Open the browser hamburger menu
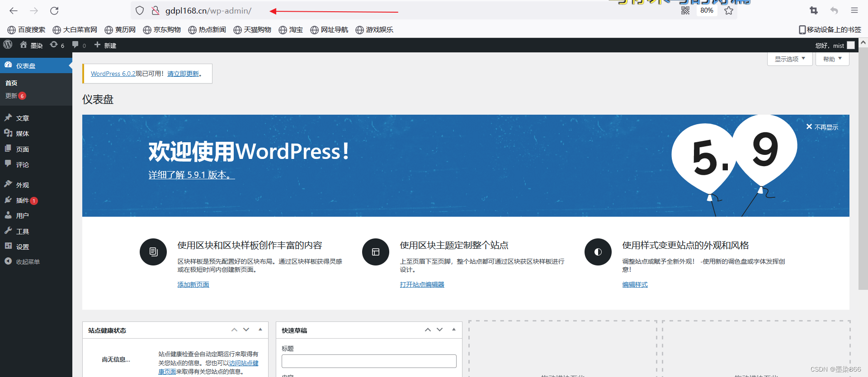The image size is (868, 377). tap(854, 10)
